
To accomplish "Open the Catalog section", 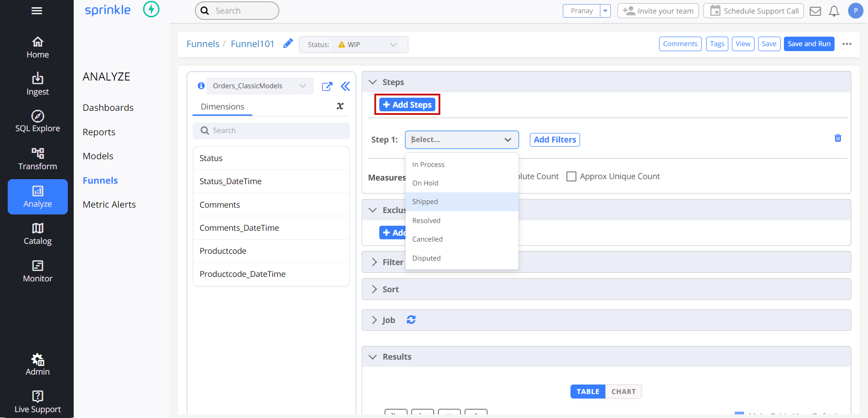I will (38, 234).
